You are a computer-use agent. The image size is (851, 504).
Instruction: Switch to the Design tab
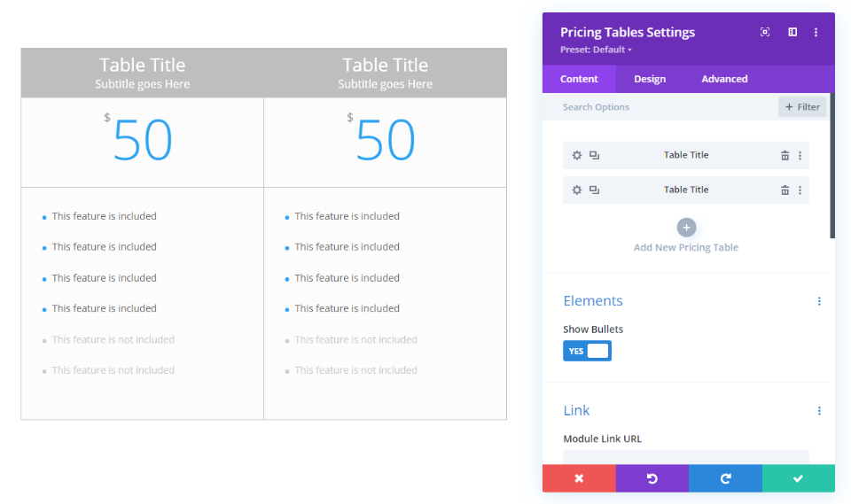(x=650, y=79)
